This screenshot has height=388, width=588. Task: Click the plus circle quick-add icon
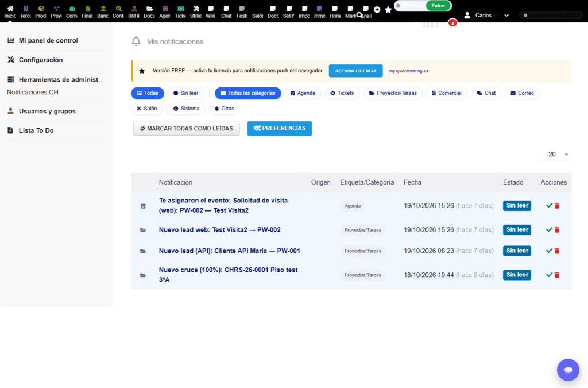coord(377,10)
